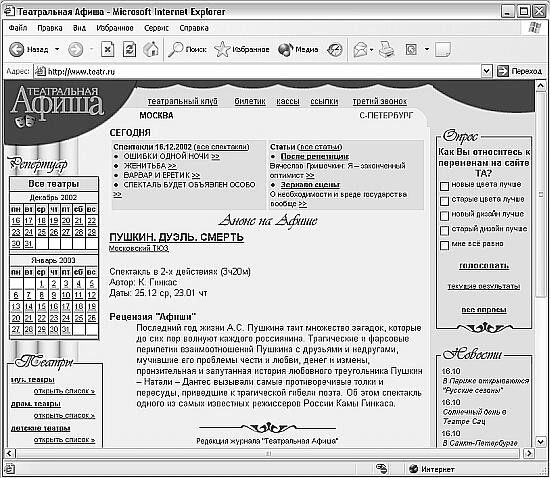Click the 'голосовать' vote link
550x478 pixels.
click(x=484, y=265)
